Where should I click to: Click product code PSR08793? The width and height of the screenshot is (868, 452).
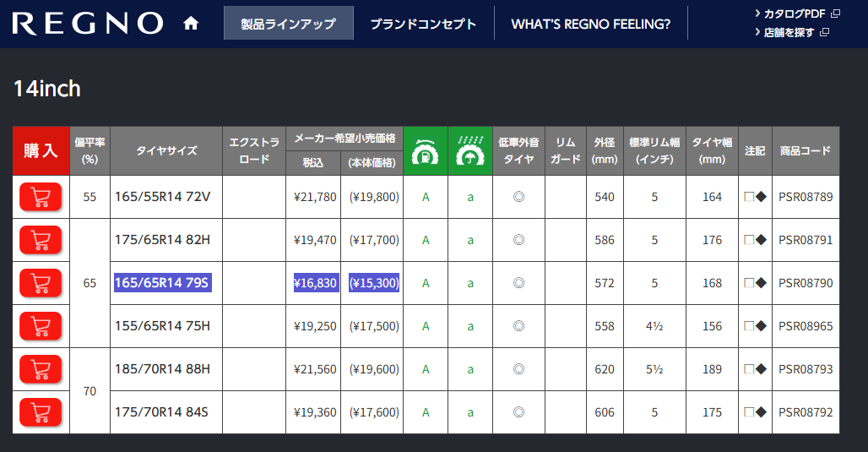(806, 369)
